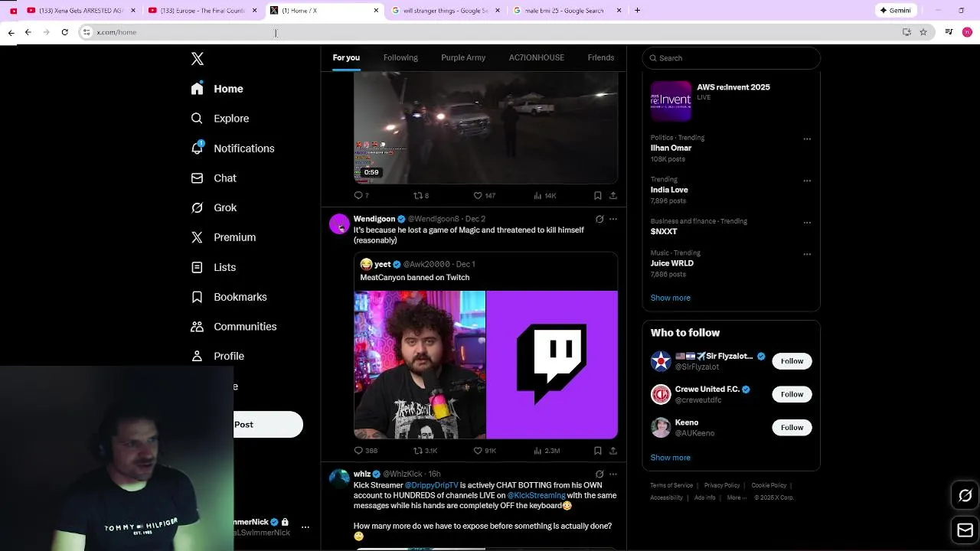Open the Grok icon on Wendigoon's post

pyautogui.click(x=599, y=219)
